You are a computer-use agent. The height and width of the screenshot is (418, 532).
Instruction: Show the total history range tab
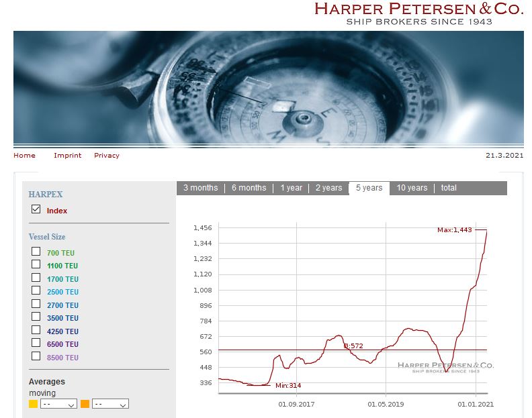click(449, 188)
